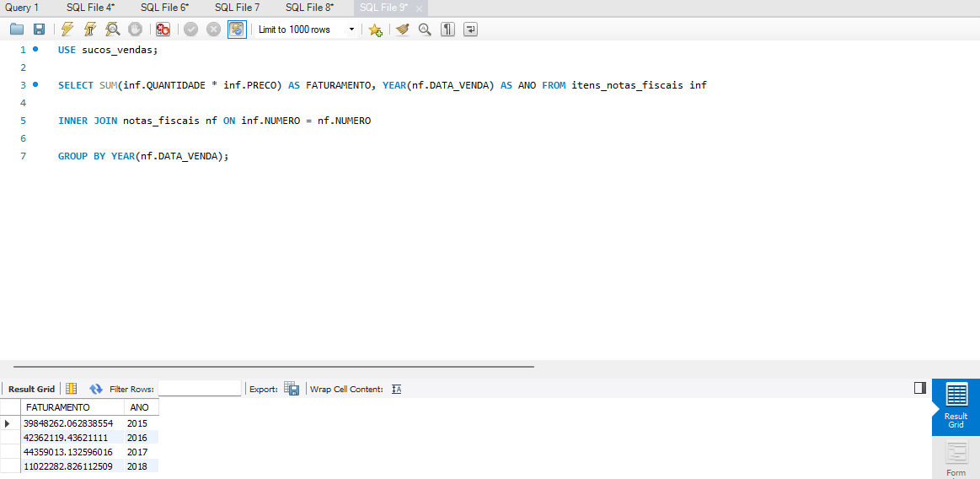The width and height of the screenshot is (980, 479).
Task: Select the 2017 year cell
Action: click(142, 451)
